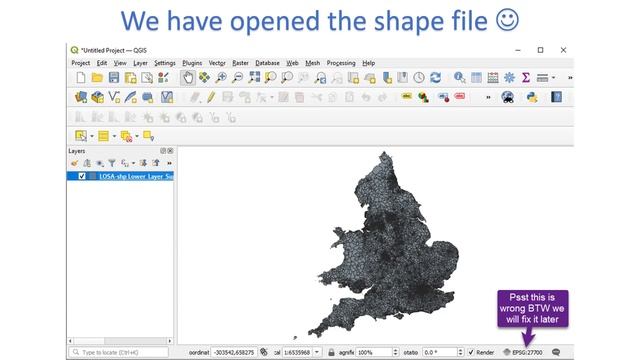Screen dimensions: 640x360
Task: Select Pan Map to Selection tool
Action: pyautogui.click(x=204, y=78)
